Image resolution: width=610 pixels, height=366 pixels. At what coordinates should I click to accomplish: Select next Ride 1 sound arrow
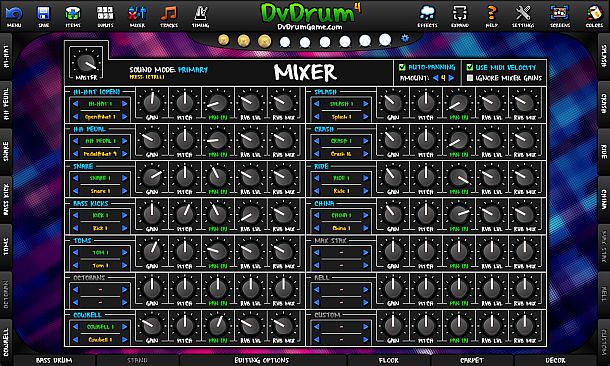point(366,191)
